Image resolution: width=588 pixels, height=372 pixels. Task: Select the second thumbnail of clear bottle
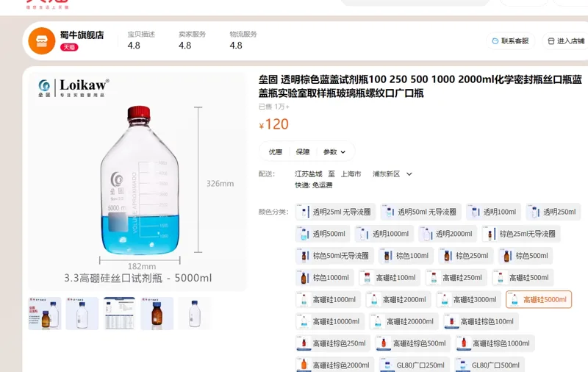pos(82,313)
